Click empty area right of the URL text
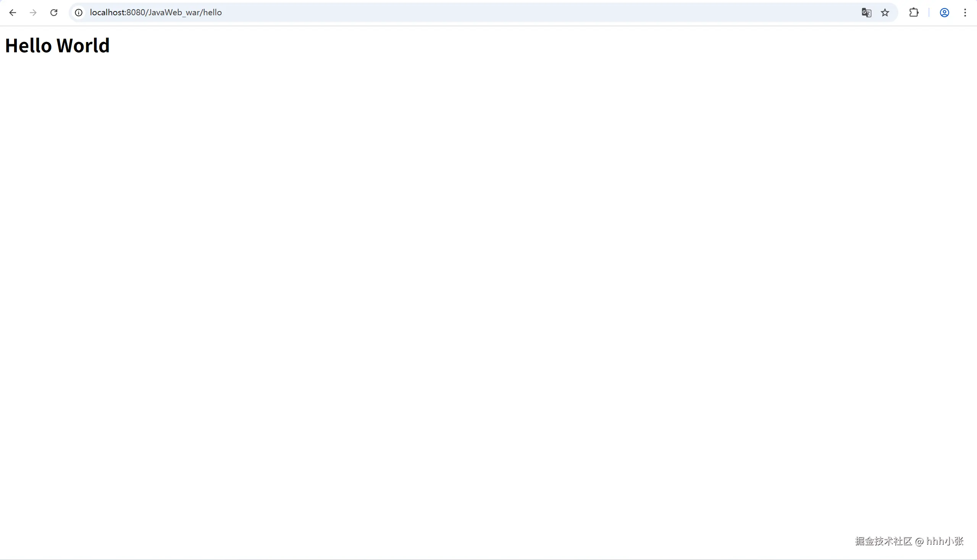 click(x=538, y=13)
